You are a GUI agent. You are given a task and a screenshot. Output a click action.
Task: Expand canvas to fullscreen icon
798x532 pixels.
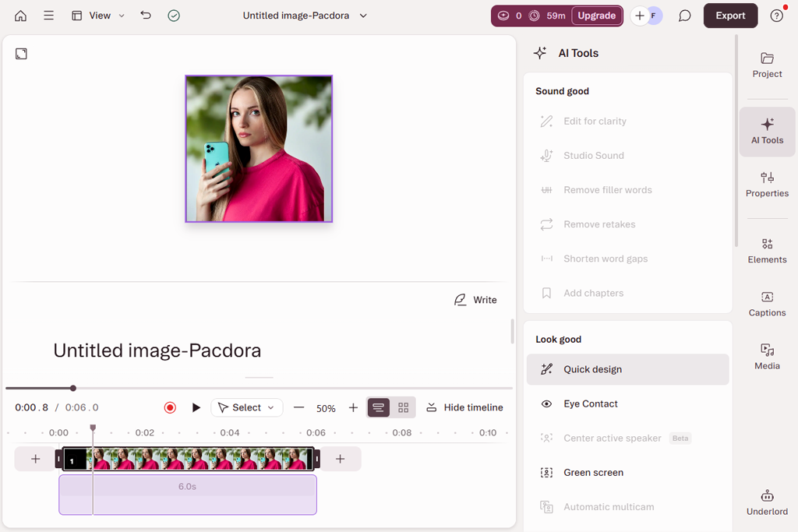tap(21, 54)
